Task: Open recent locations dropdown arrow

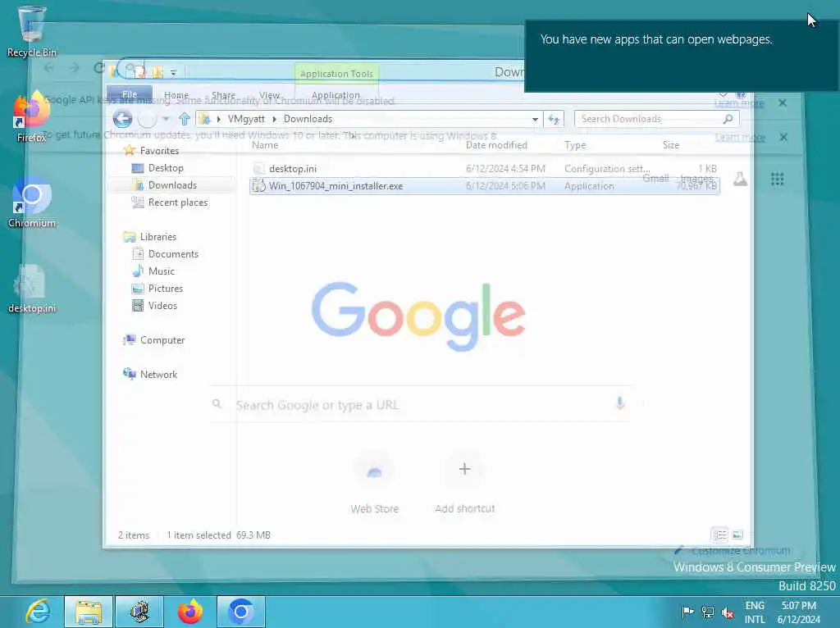Action: tap(166, 119)
